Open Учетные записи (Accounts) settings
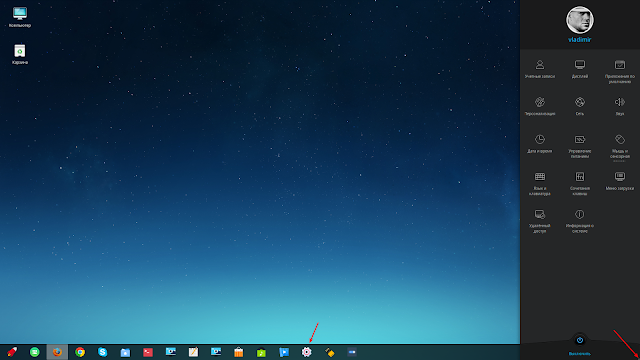This screenshot has height=360, width=640. click(x=540, y=69)
